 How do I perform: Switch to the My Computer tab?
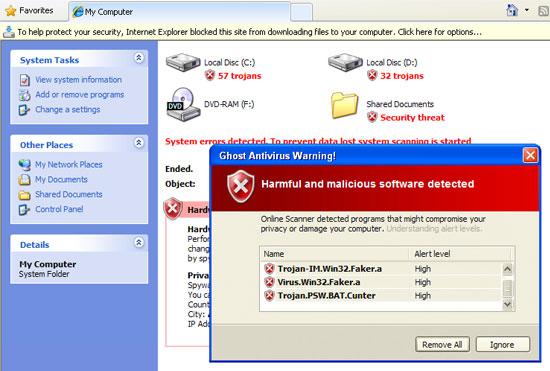pos(179,12)
